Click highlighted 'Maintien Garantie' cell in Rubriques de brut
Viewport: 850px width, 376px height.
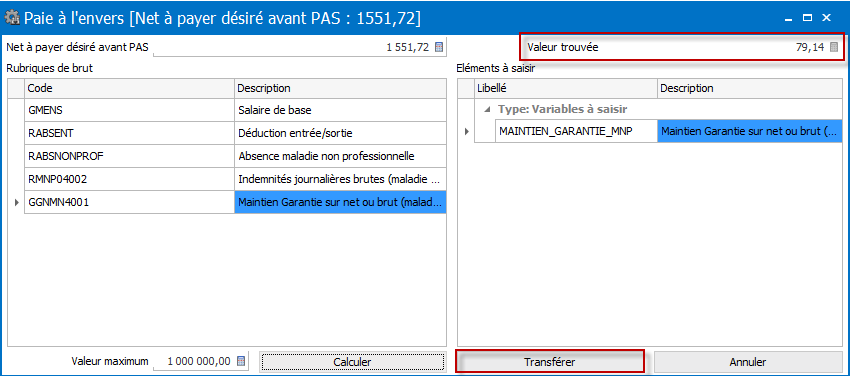(340, 202)
